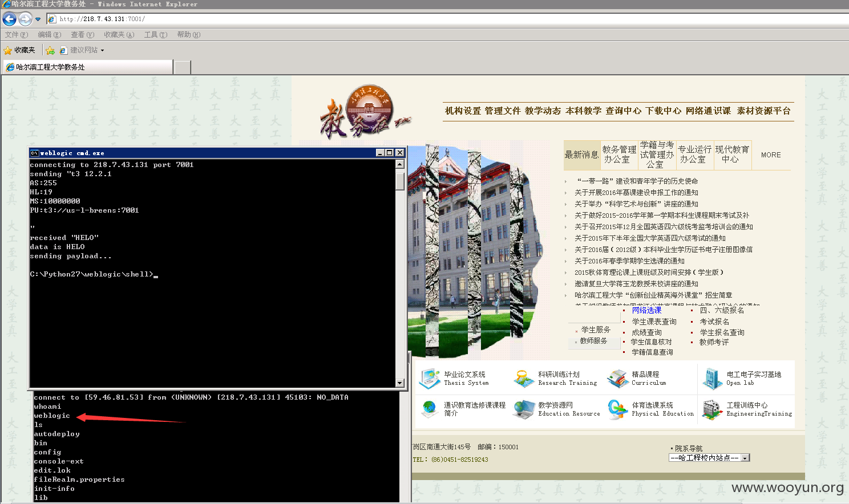Open the “一带一路”建设和青年学子 news item

pyautogui.click(x=637, y=181)
